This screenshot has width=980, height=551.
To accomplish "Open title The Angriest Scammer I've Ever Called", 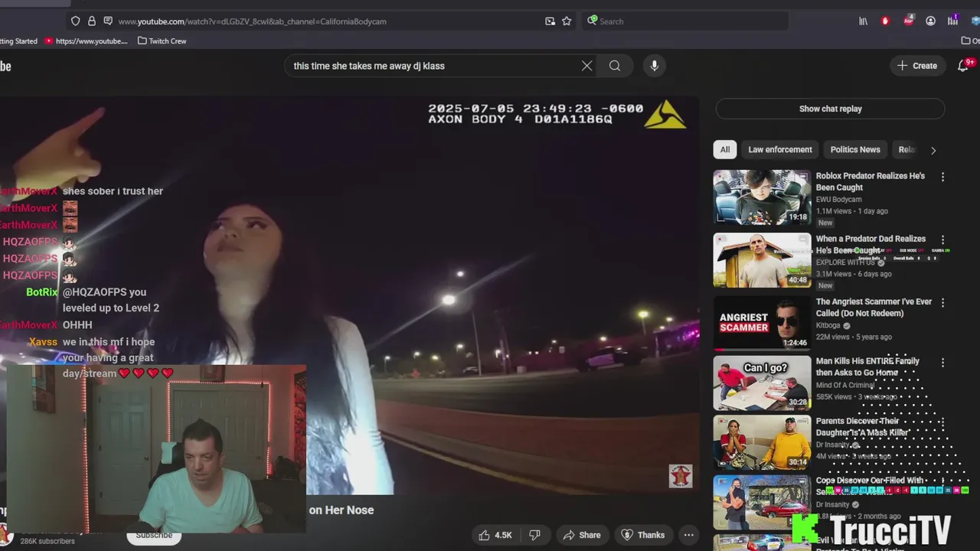I will [x=874, y=307].
